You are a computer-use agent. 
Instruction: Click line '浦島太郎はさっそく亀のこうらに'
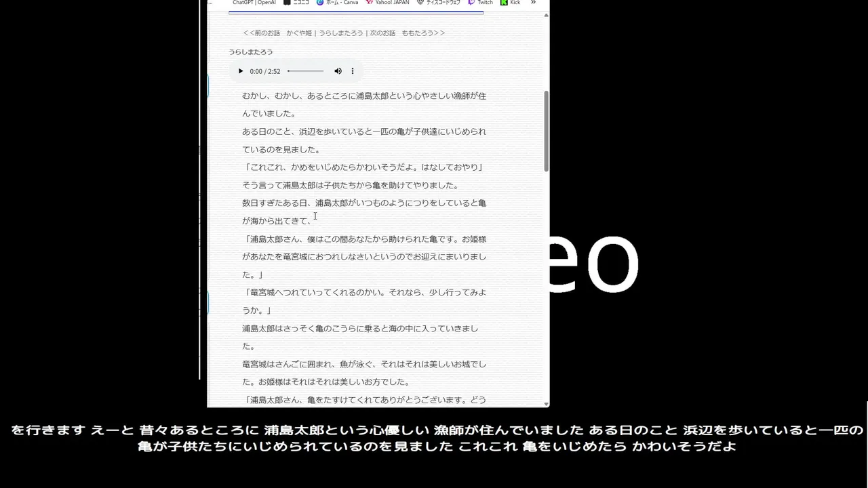click(x=360, y=328)
